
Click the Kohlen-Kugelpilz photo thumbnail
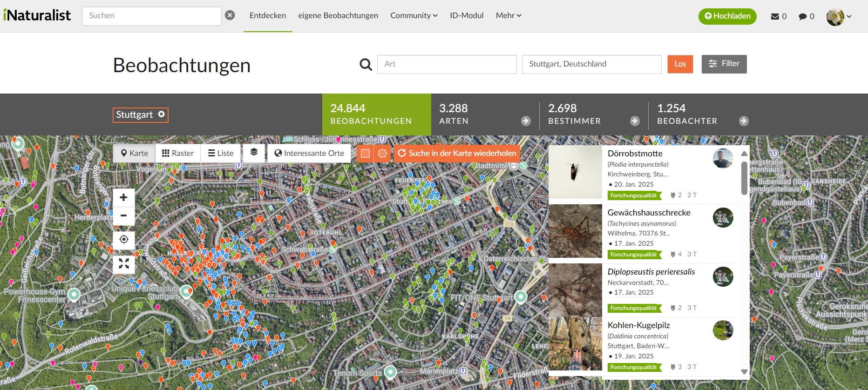[x=575, y=344]
